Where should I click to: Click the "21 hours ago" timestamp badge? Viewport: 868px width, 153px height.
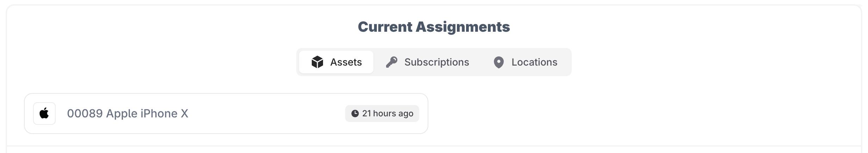[382, 114]
